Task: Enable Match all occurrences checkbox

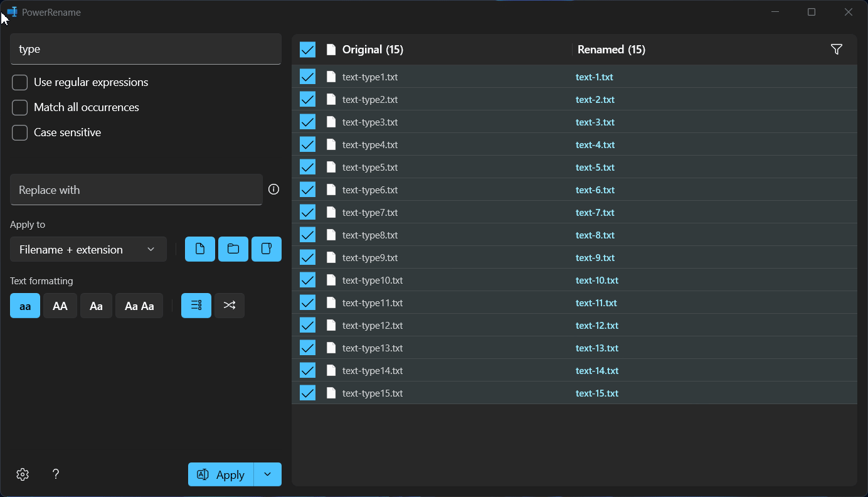Action: pos(20,107)
